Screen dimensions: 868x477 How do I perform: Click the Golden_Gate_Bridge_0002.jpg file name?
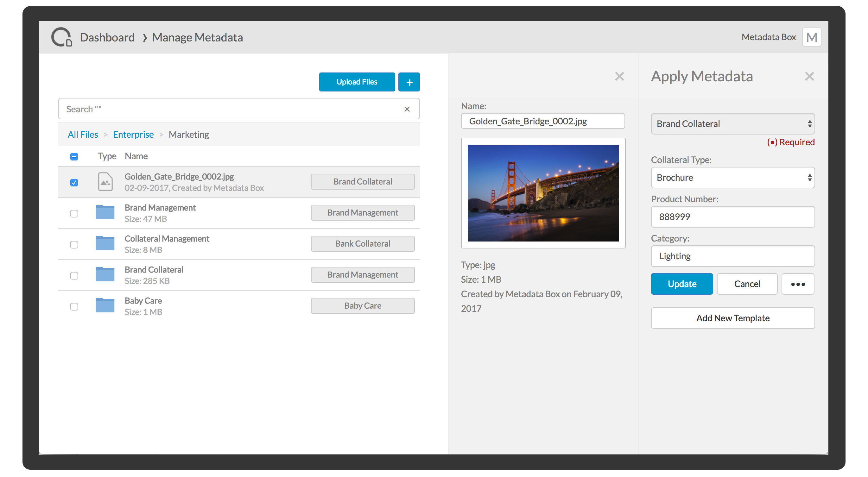[x=179, y=177]
